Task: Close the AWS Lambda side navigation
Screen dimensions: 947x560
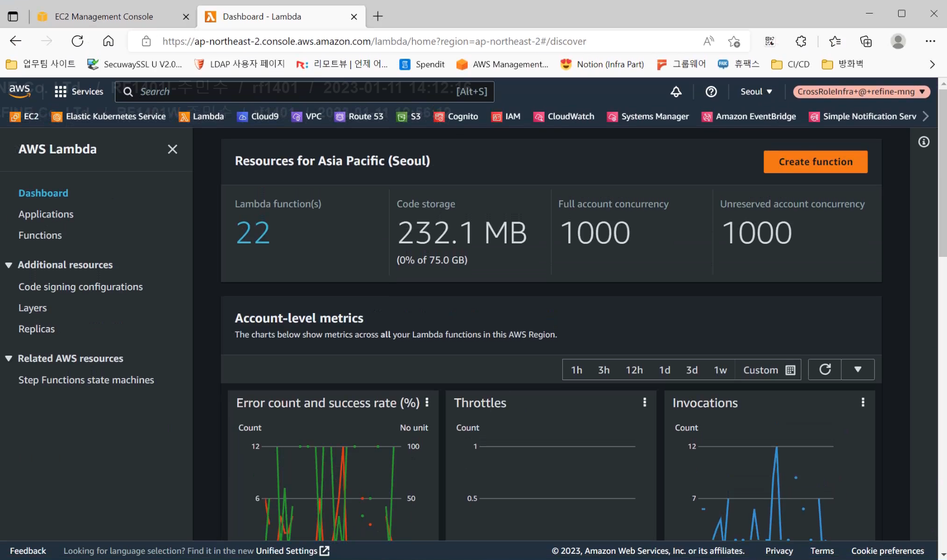Action: [173, 149]
